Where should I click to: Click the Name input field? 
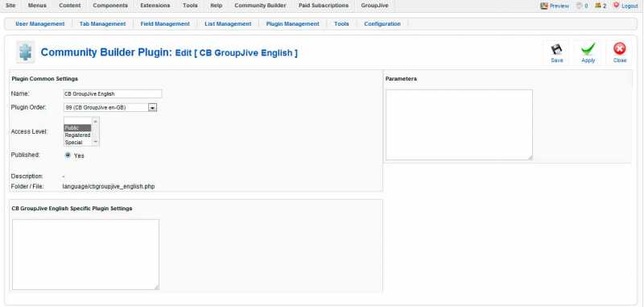tap(113, 93)
